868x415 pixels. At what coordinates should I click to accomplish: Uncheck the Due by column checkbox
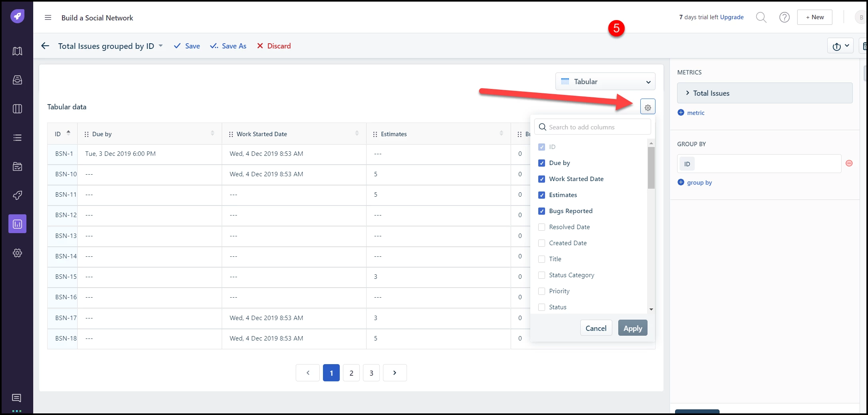(541, 163)
